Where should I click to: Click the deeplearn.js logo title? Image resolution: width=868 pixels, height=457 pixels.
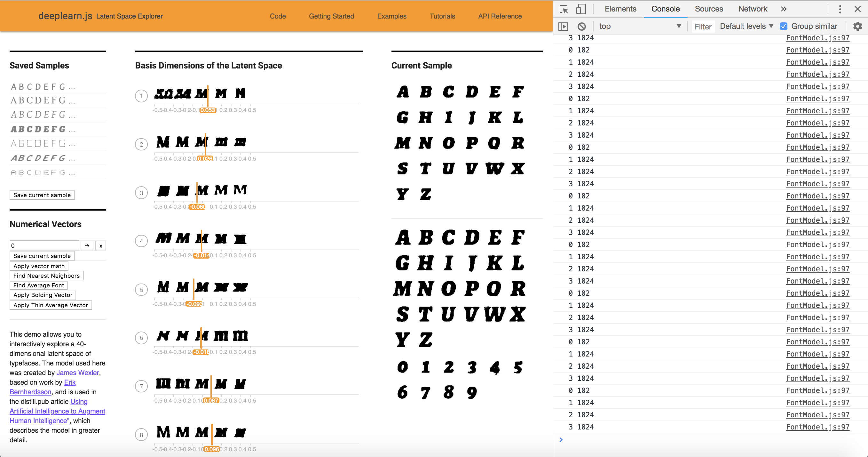65,16
